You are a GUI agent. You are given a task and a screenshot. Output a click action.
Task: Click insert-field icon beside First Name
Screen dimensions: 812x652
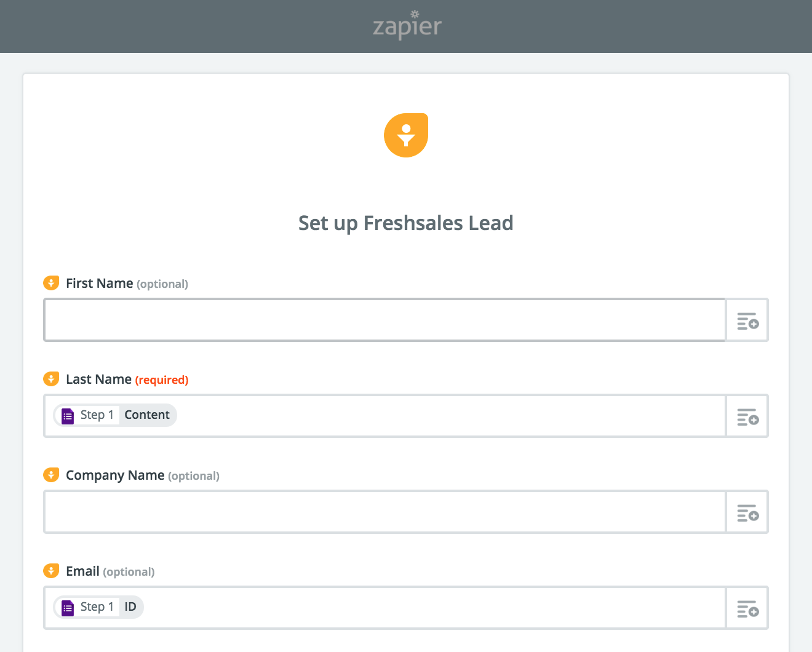[747, 320]
